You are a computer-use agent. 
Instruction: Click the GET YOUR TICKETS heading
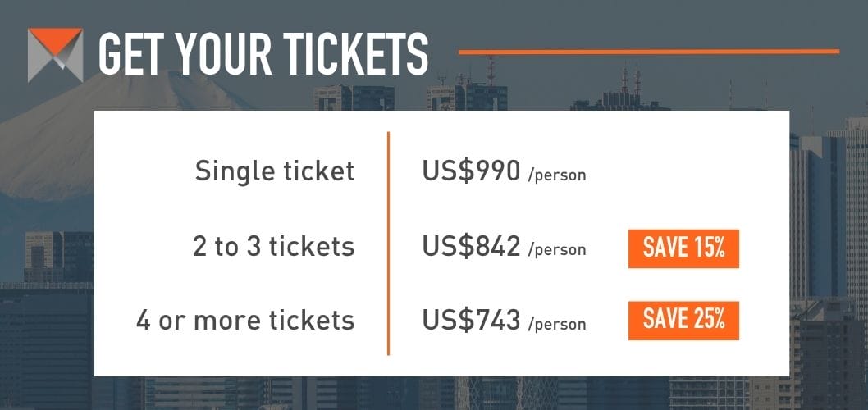pos(263,55)
